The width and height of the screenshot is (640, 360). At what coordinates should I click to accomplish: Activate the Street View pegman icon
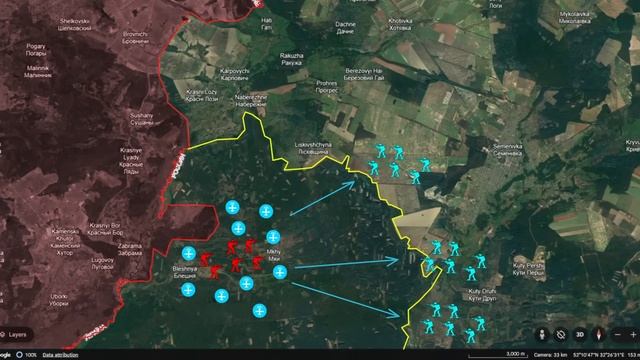click(542, 335)
